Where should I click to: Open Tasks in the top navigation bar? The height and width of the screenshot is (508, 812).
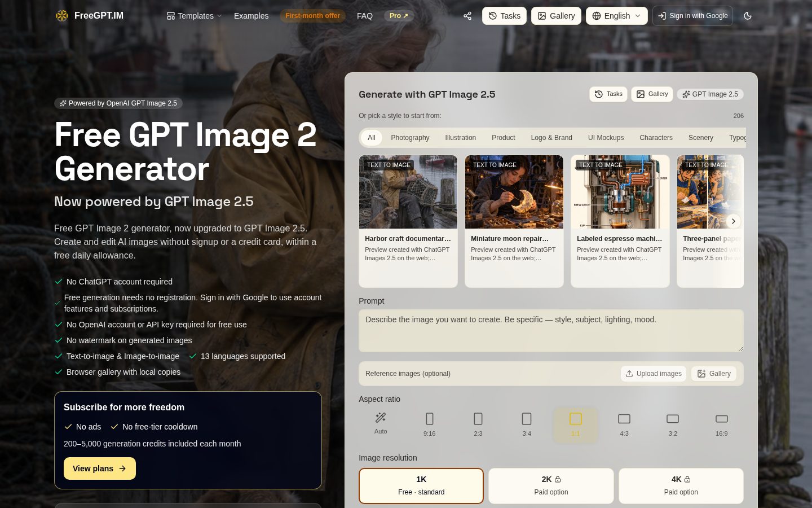point(504,16)
